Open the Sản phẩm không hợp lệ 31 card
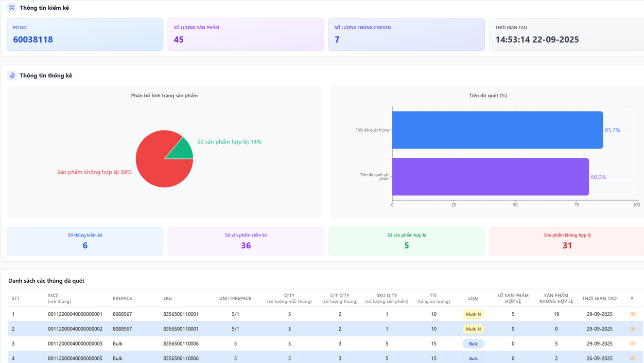Viewport: 644px width, 363px height. point(567,241)
